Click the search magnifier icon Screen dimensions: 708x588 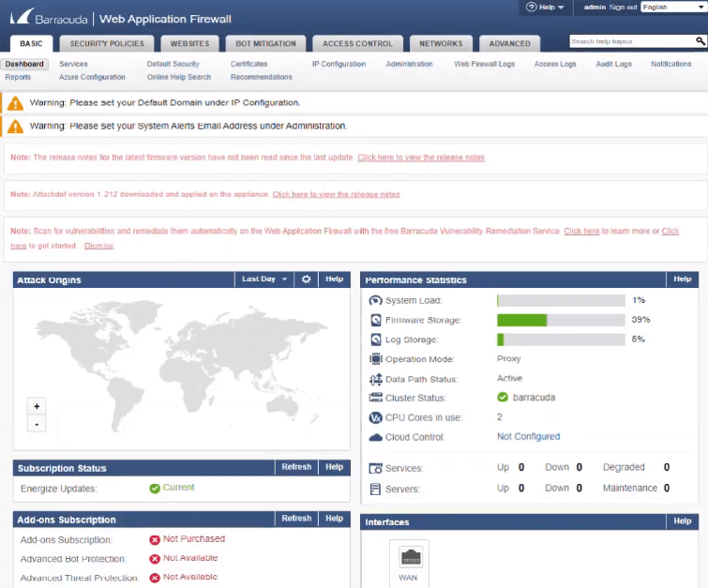tap(700, 41)
